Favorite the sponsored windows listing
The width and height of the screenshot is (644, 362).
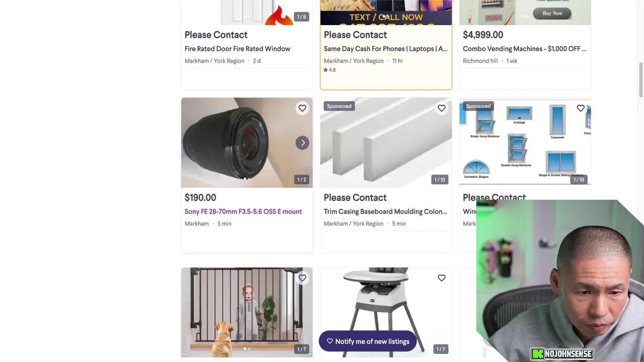tap(581, 108)
